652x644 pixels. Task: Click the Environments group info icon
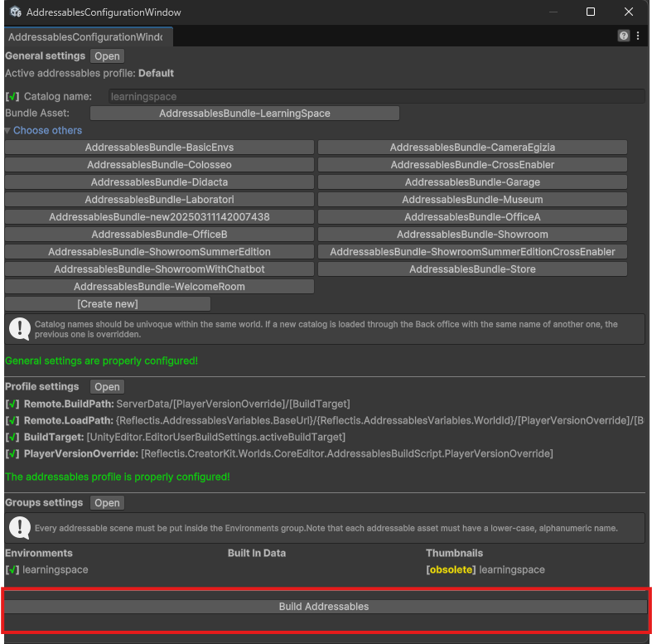pos(20,529)
